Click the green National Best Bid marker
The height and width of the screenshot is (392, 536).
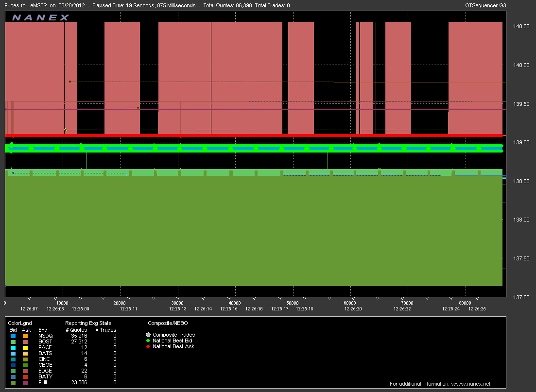(148, 341)
